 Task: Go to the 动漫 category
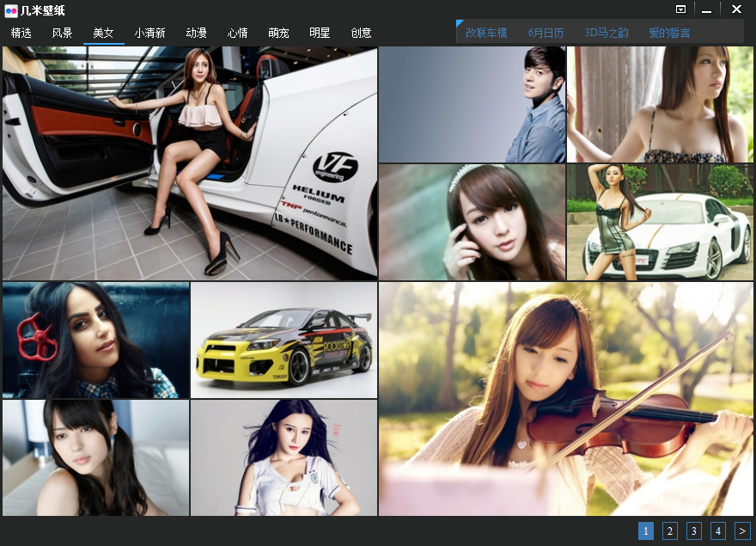[x=196, y=33]
